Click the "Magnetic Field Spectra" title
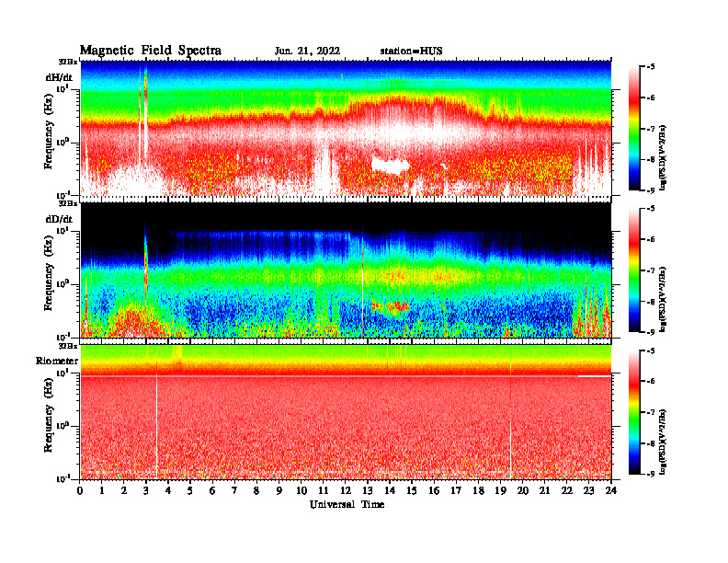This screenshot has height=563, width=728. [151, 51]
